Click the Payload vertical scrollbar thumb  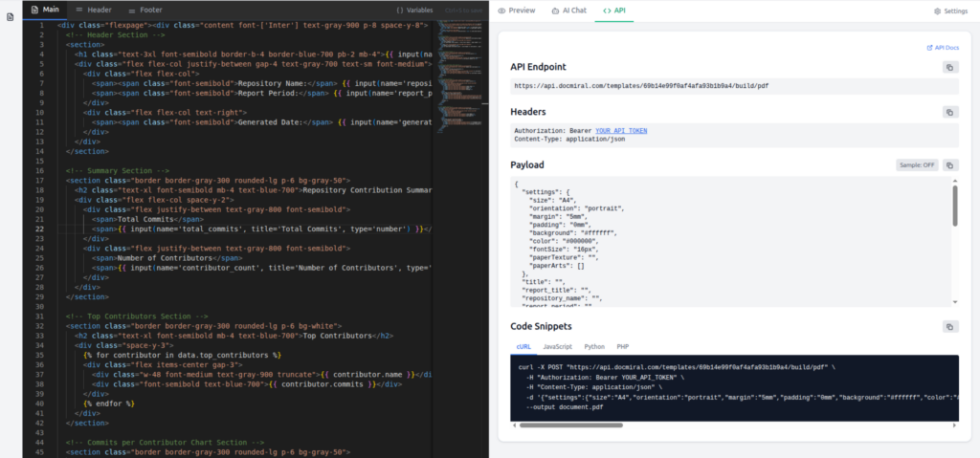click(954, 205)
